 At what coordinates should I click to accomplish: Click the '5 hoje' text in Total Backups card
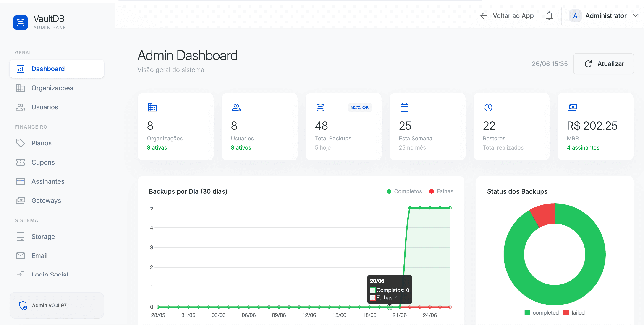click(322, 147)
